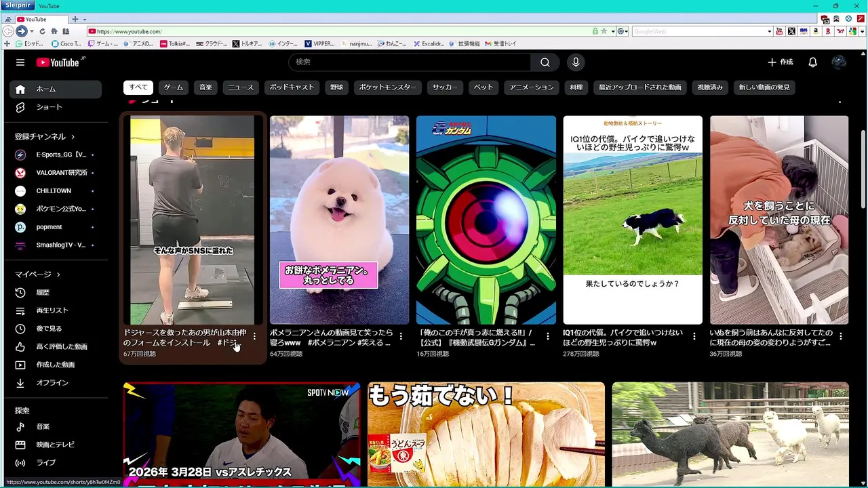Open ショート in the sidebar
868x488 pixels.
pyautogui.click(x=56, y=107)
